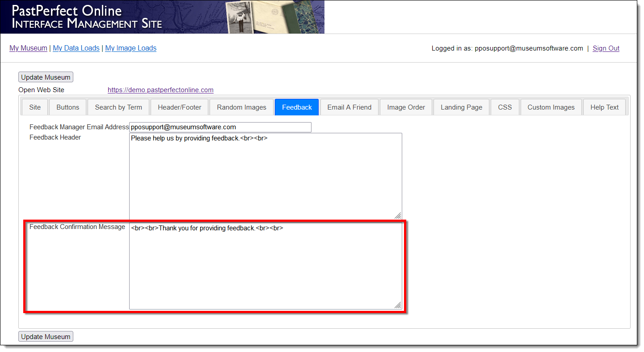The image size is (644, 352).
Task: Click the My Museum link
Action: [x=28, y=48]
